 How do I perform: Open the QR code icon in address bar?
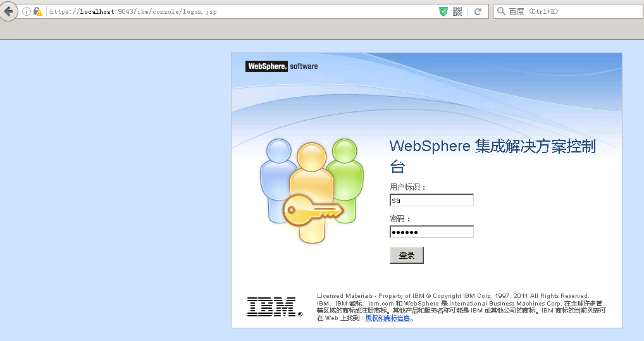tap(457, 11)
